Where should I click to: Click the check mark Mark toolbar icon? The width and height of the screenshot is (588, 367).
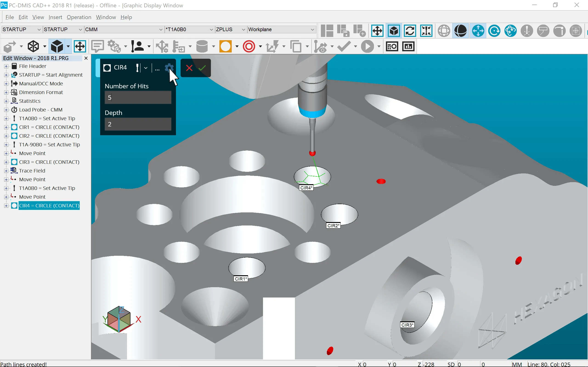(344, 46)
